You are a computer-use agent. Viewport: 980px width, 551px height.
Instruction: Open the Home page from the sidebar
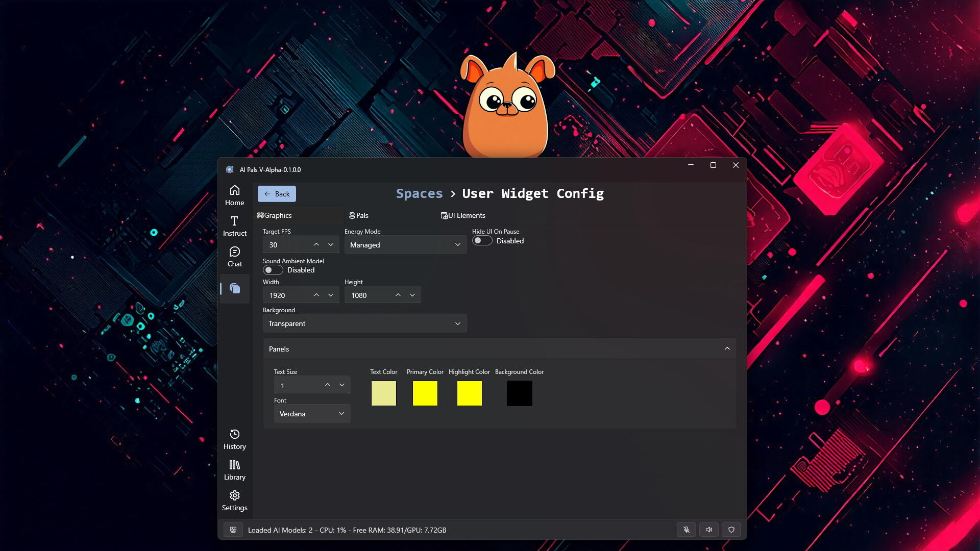pyautogui.click(x=234, y=195)
